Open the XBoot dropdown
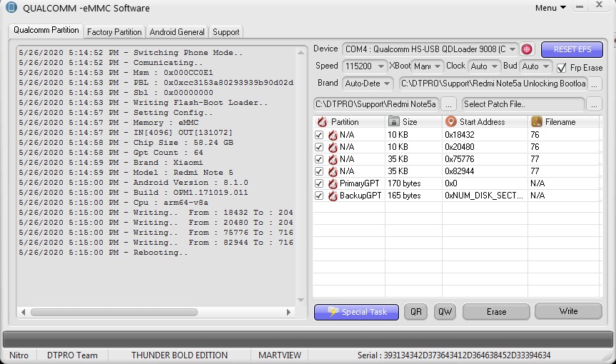 [x=427, y=66]
